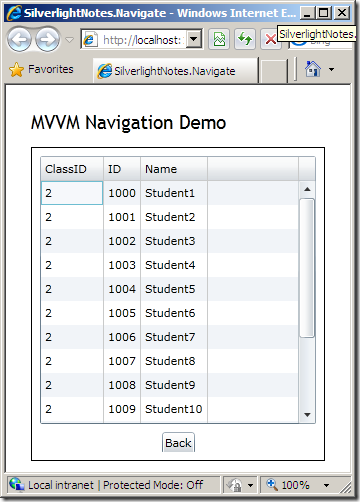Sort by the Name column header

[x=174, y=169]
